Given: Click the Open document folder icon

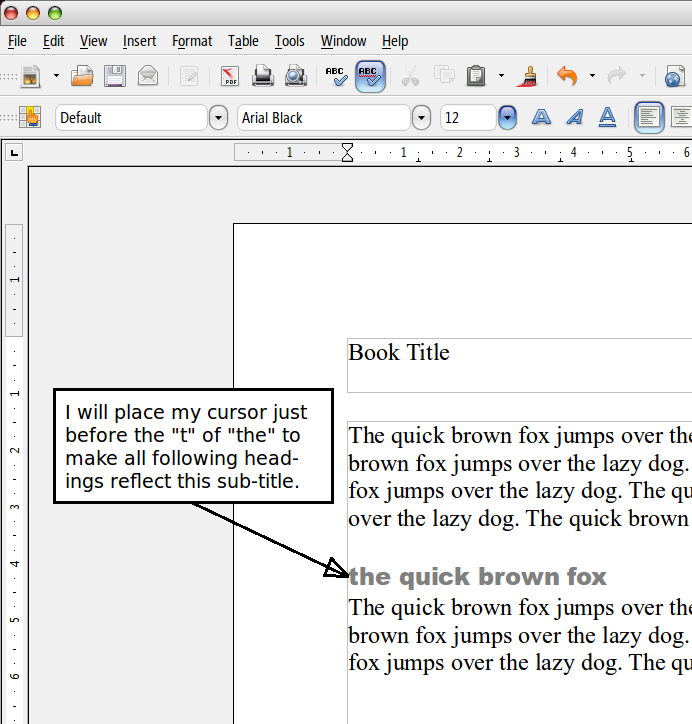Looking at the screenshot, I should coord(82,76).
